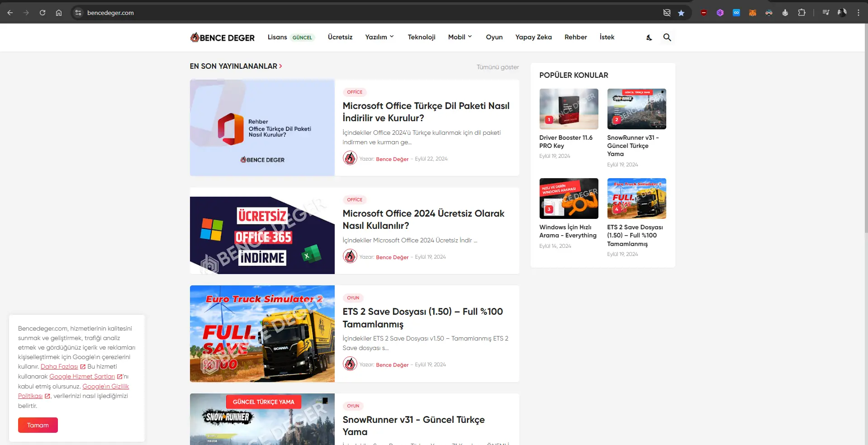Open the purple hexagon extension
The width and height of the screenshot is (868, 445).
(x=720, y=13)
